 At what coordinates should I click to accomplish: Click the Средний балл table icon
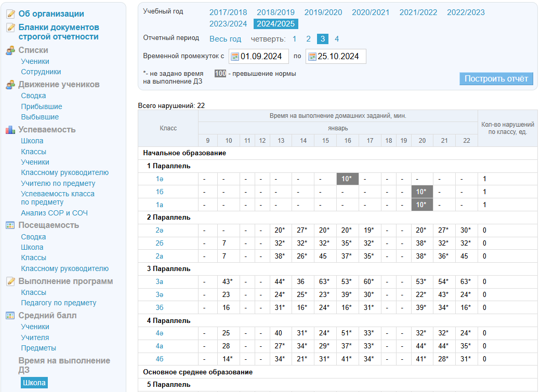[10, 316]
